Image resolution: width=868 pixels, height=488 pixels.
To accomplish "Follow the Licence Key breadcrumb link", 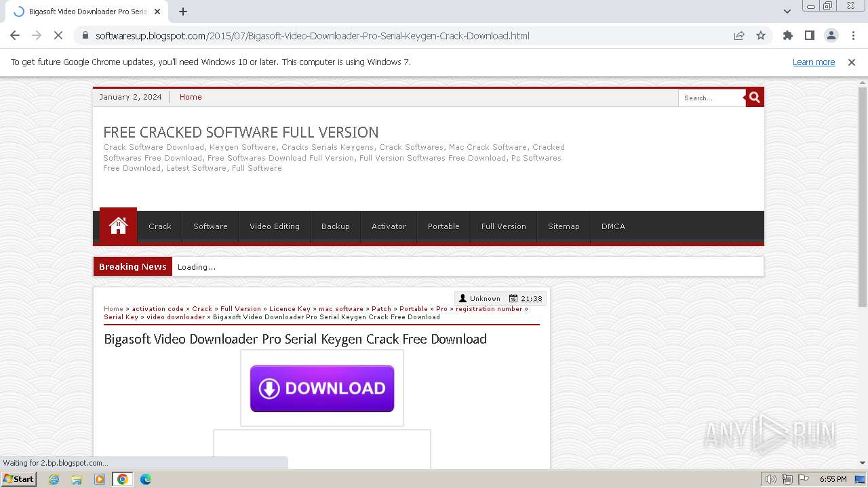I will (x=290, y=309).
